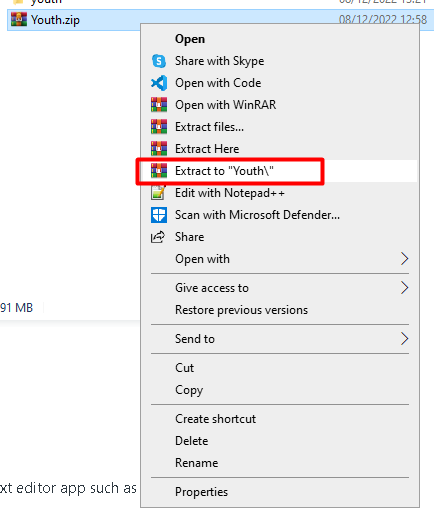Expand the Give access to submenu arrow
Image resolution: width=434 pixels, height=519 pixels.
point(404,288)
